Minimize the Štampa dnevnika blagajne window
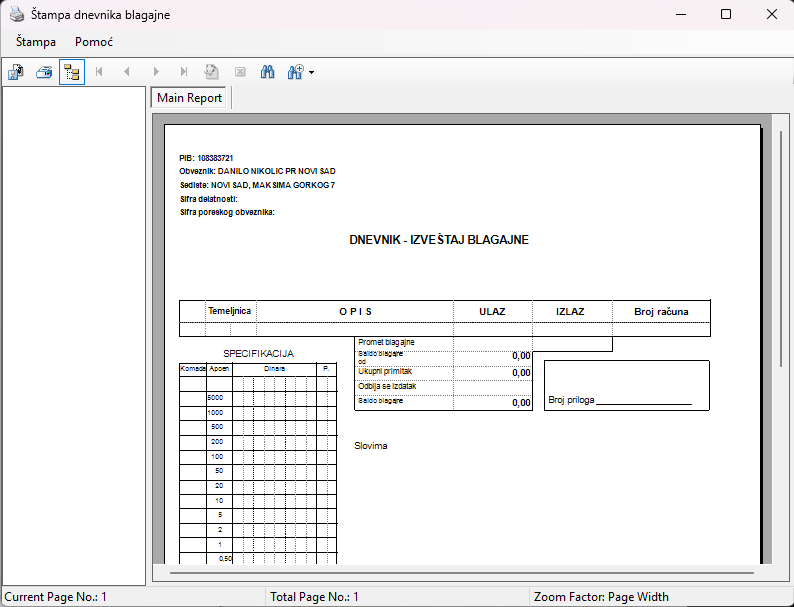794x607 pixels. click(x=681, y=14)
